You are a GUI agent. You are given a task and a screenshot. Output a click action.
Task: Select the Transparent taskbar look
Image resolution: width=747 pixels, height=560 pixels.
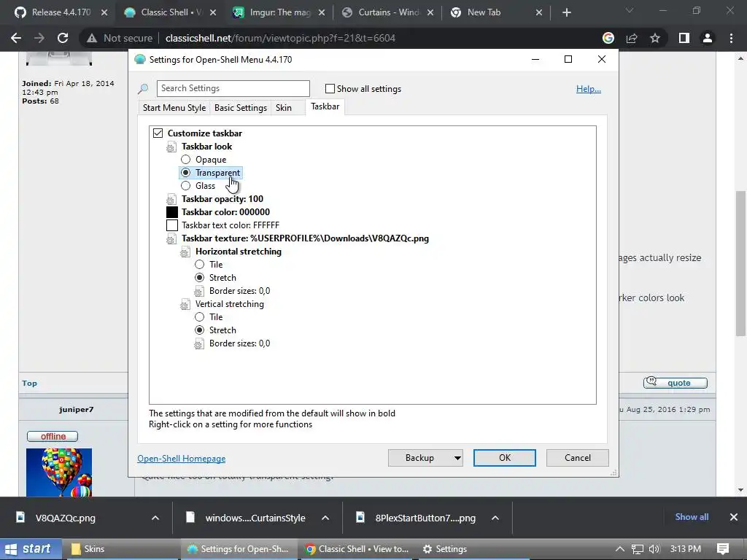186,172
